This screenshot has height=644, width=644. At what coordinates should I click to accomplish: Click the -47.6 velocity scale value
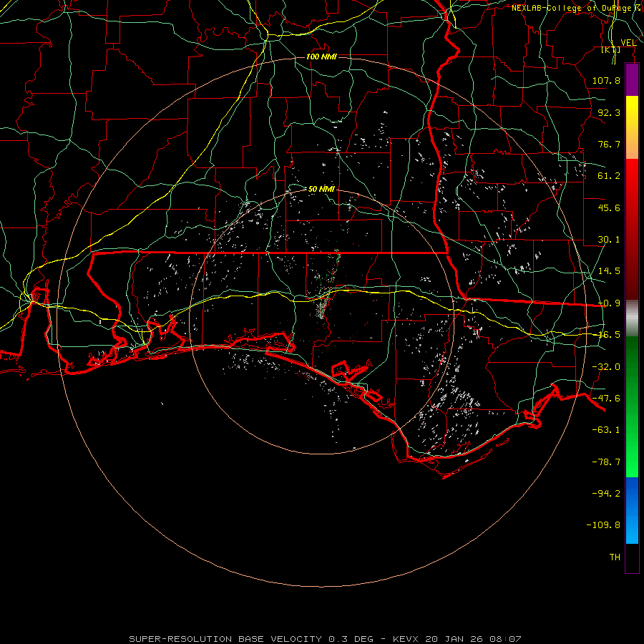point(606,399)
